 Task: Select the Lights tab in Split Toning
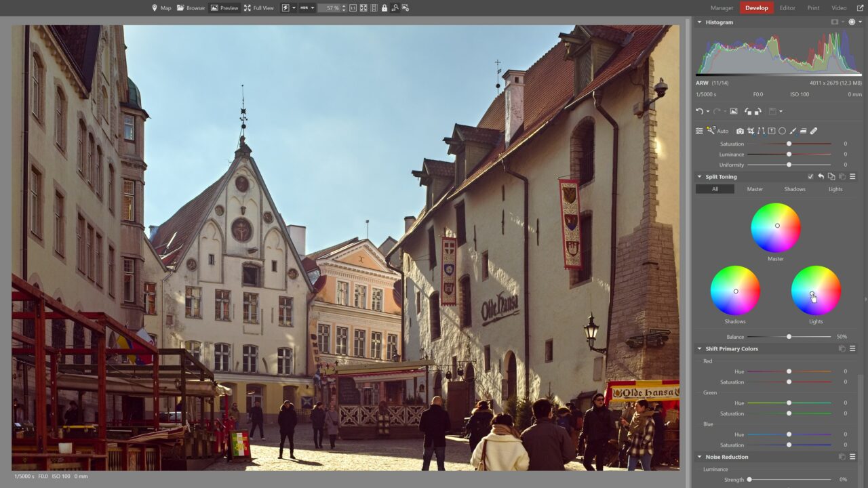click(x=835, y=189)
